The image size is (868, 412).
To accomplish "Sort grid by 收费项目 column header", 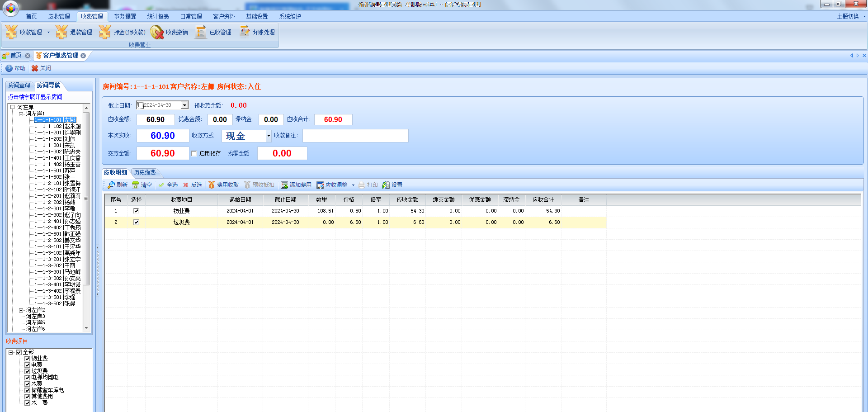I will [x=181, y=199].
